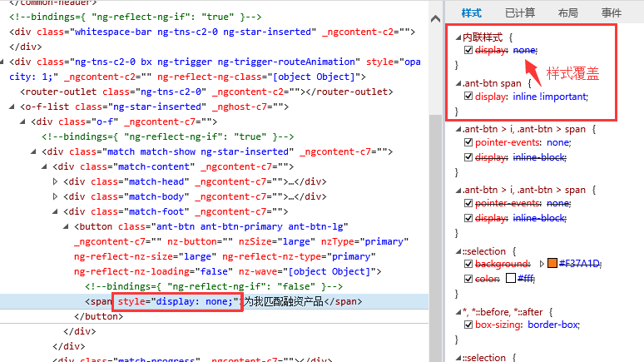
Task: Click the '.ant-btn span' selector text
Action: coord(492,83)
